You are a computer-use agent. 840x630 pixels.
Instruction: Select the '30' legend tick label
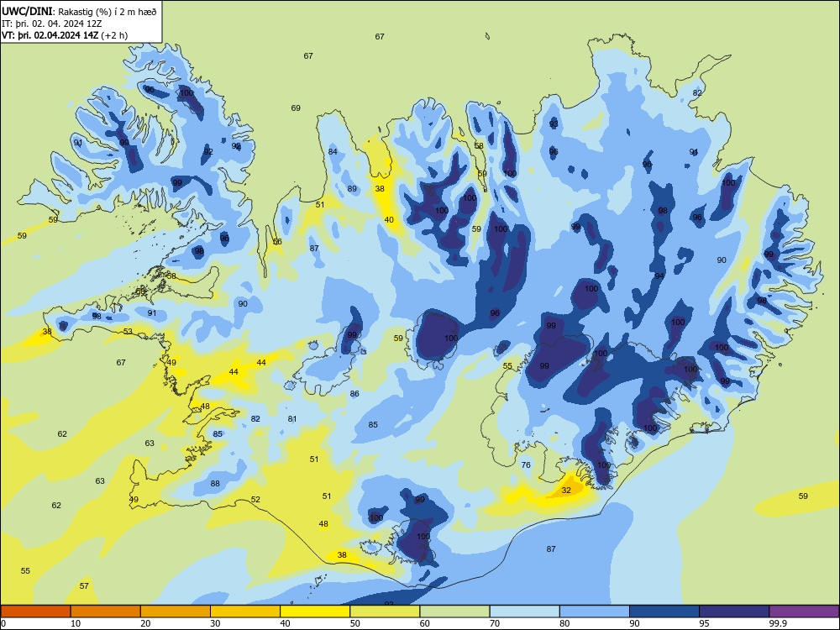[x=215, y=623]
